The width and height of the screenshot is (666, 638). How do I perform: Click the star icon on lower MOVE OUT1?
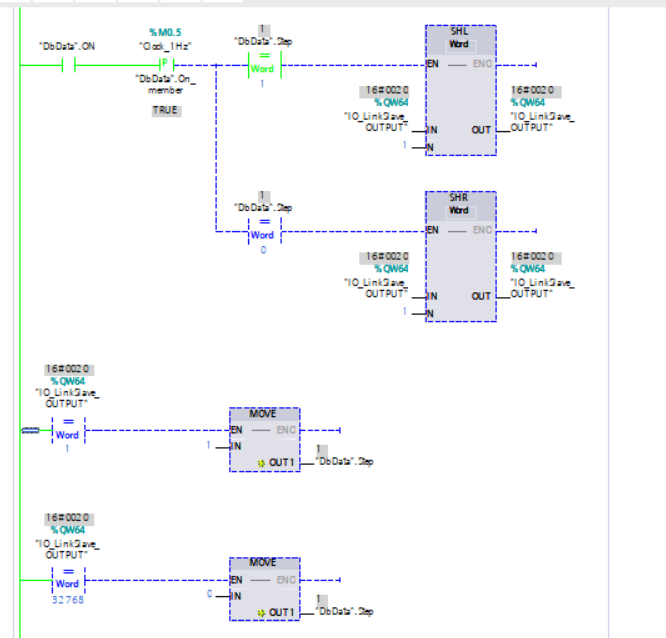click(260, 612)
